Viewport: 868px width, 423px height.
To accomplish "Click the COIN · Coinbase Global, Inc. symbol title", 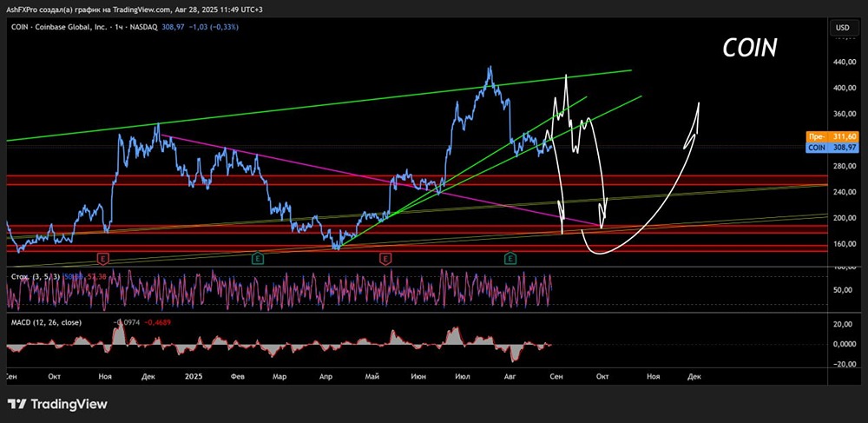I will pos(61,27).
